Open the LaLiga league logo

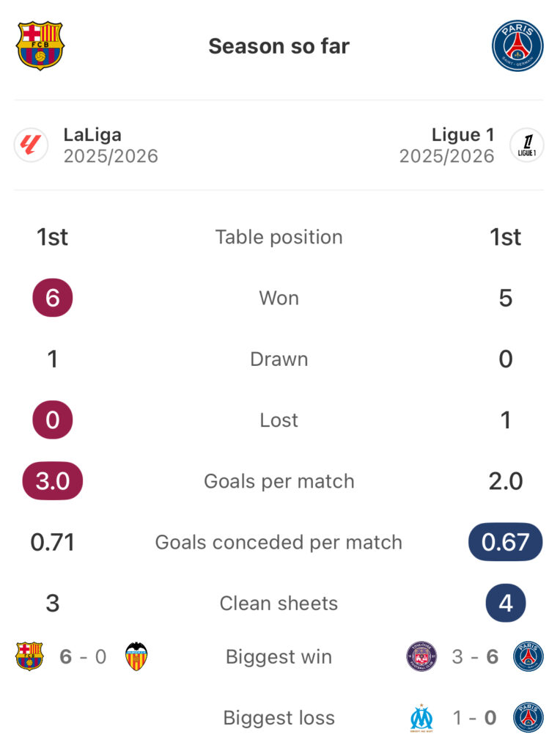point(31,145)
